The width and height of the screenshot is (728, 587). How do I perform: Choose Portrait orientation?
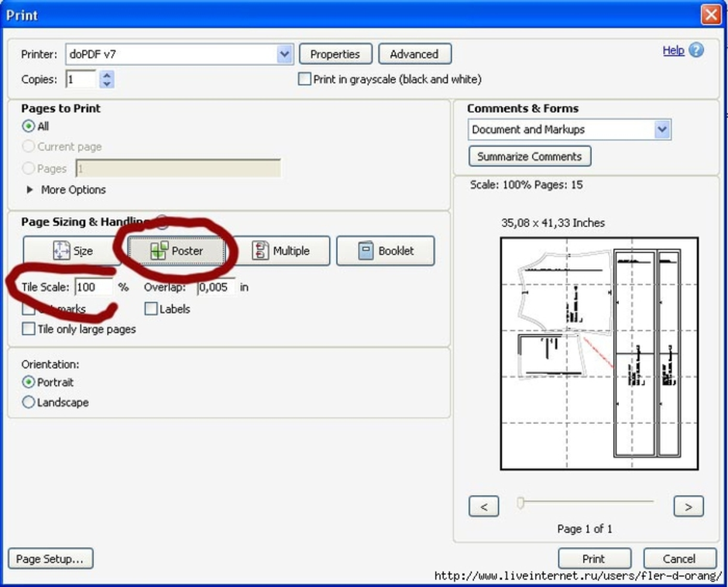(x=29, y=383)
